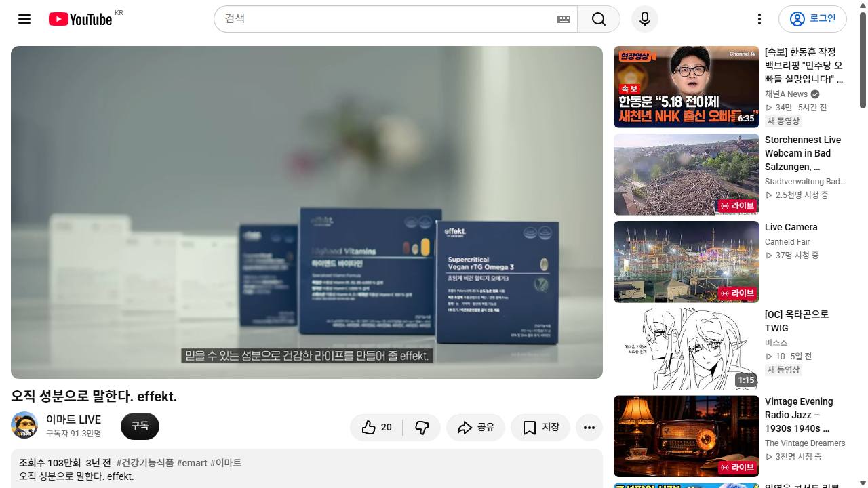Expand the video description box

coord(307,468)
